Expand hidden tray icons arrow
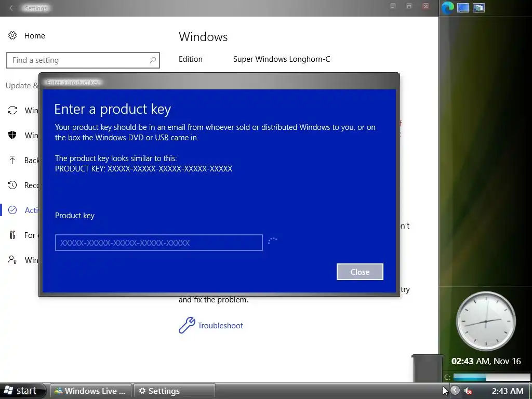This screenshot has width=532, height=399. (x=455, y=391)
